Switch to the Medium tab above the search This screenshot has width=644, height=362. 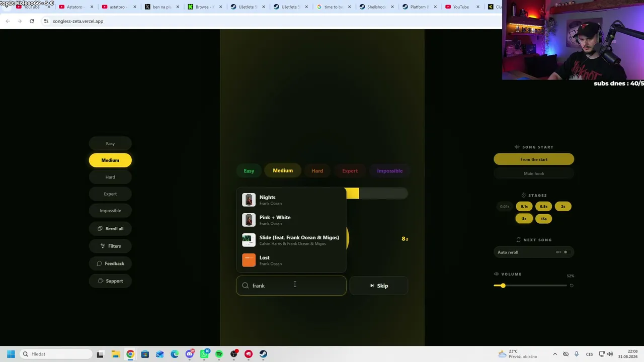point(283,171)
